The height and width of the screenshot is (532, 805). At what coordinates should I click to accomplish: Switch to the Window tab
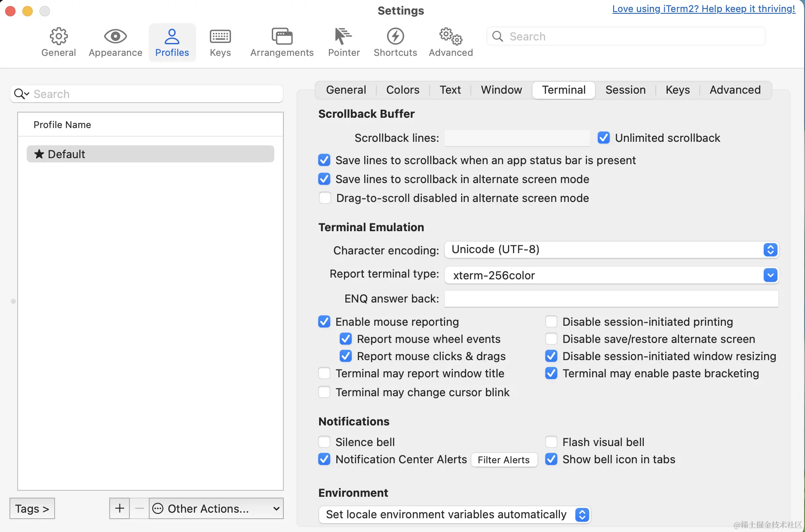[x=501, y=90]
